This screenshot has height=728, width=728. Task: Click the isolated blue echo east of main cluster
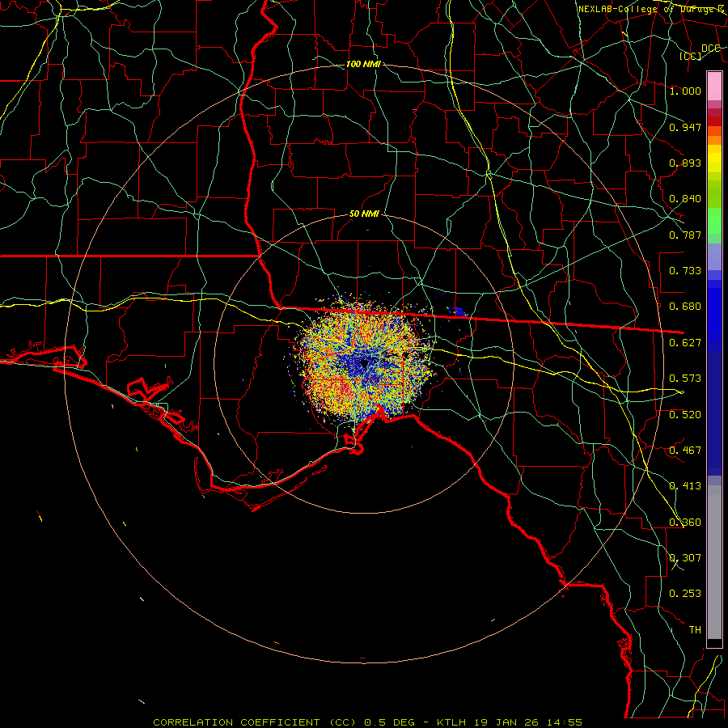[459, 311]
